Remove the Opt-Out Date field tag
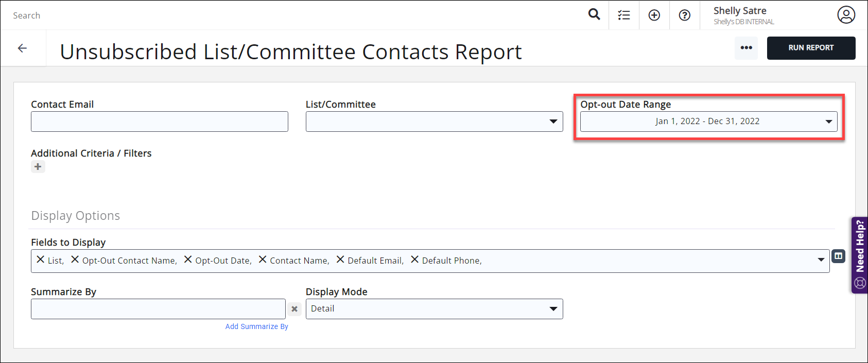Image resolution: width=868 pixels, height=363 pixels. pyautogui.click(x=188, y=260)
